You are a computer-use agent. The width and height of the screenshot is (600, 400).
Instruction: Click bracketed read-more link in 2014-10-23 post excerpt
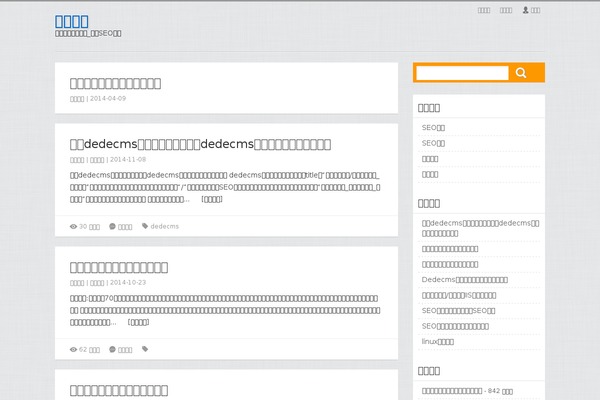pos(138,322)
